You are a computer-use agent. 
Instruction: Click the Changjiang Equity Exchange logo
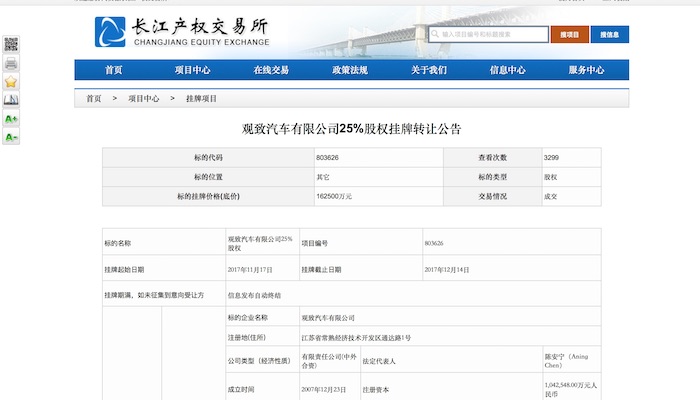coord(182,32)
